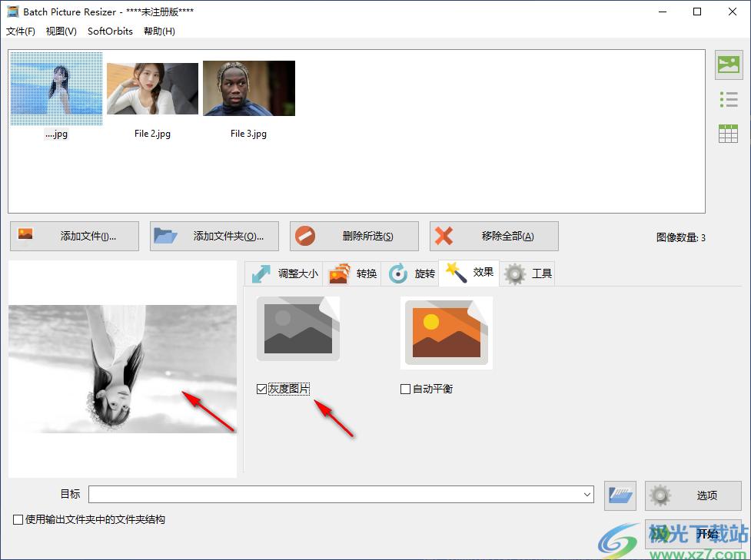Screen dimensions: 751x560
Task: Switch to list view icon
Action: click(x=728, y=99)
